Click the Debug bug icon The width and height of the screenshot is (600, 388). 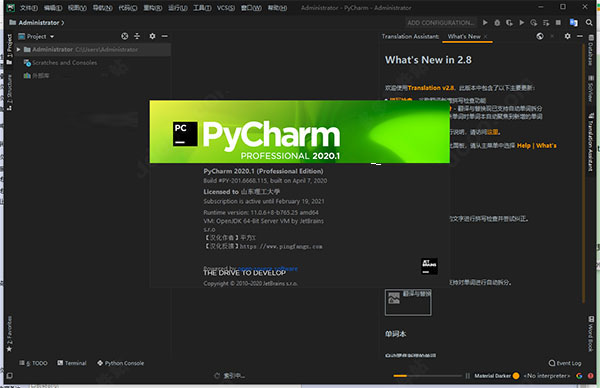(x=497, y=23)
